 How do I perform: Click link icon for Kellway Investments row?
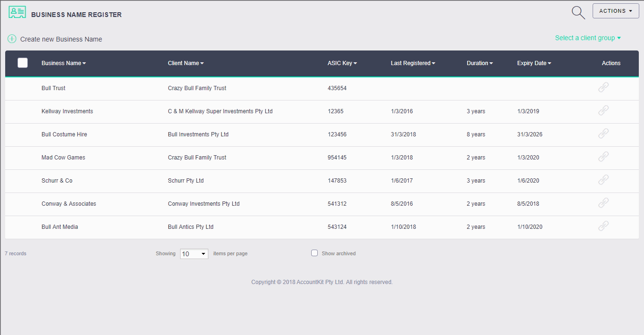click(603, 110)
